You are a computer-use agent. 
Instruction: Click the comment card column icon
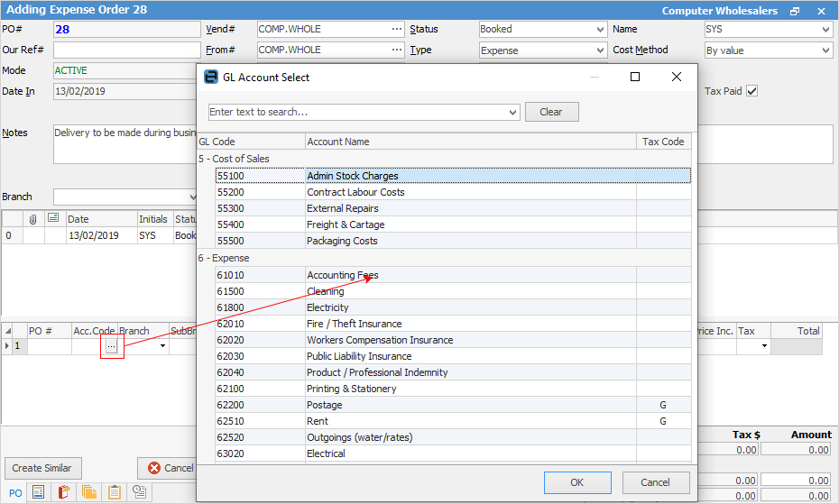53,219
